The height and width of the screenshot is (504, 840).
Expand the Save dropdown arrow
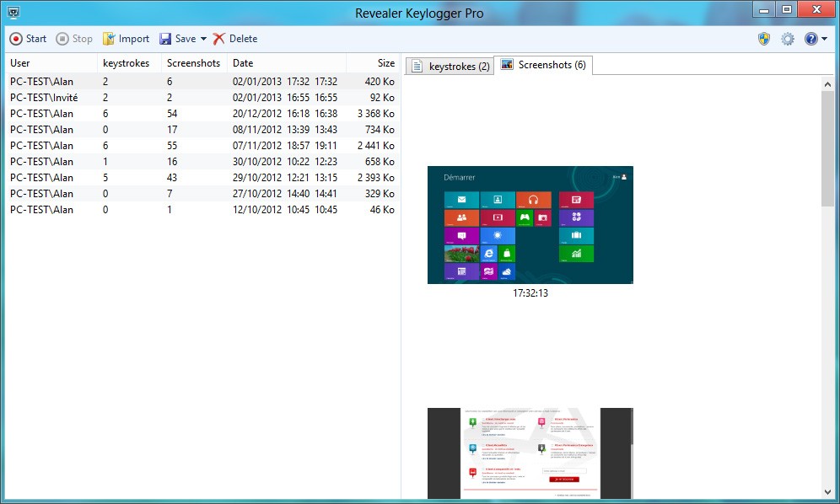203,39
